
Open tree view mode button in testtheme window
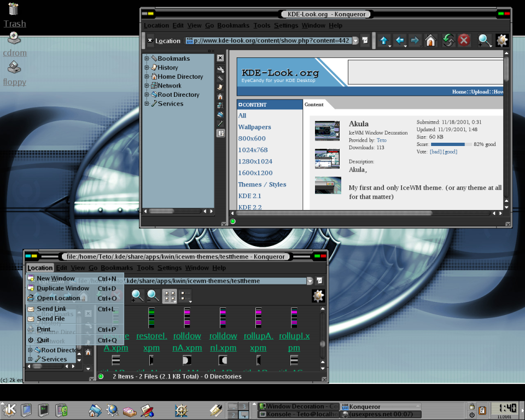pyautogui.click(x=185, y=296)
